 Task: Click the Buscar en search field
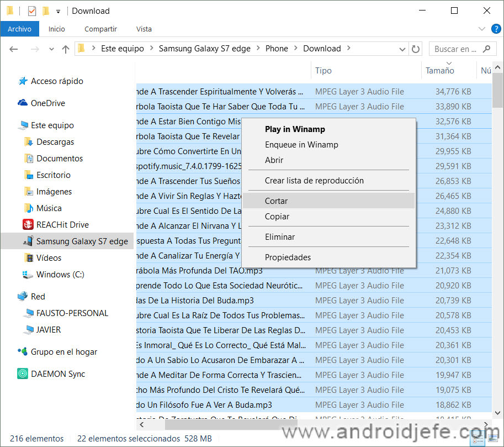[455, 49]
